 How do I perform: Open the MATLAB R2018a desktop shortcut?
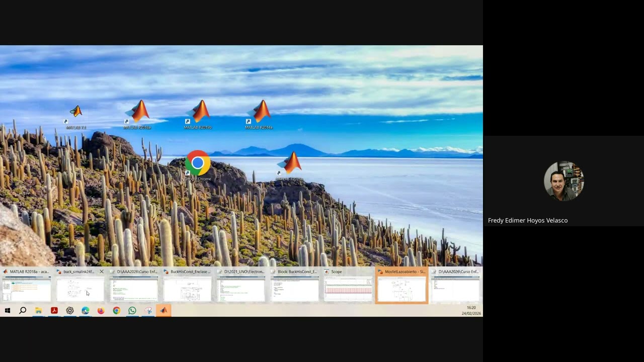tap(137, 115)
